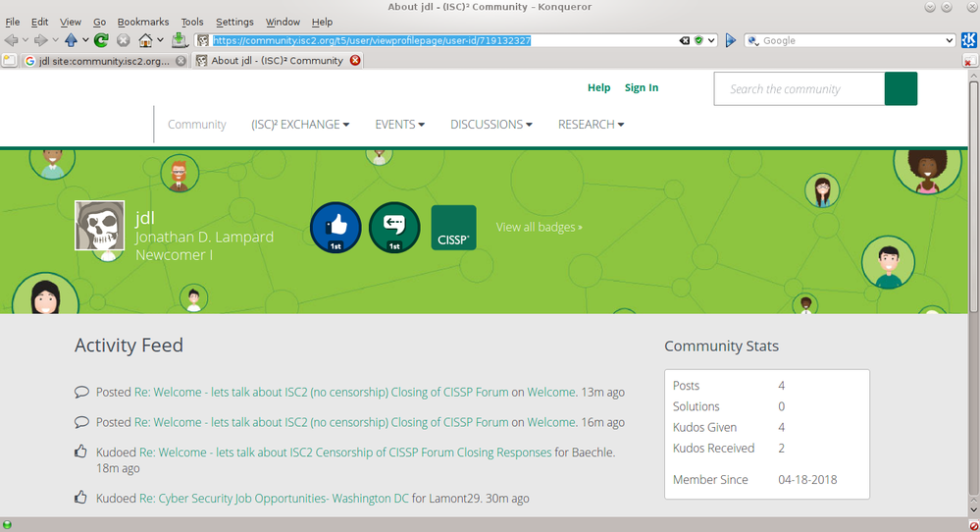
Task: Open the Edit menu
Action: (39, 22)
